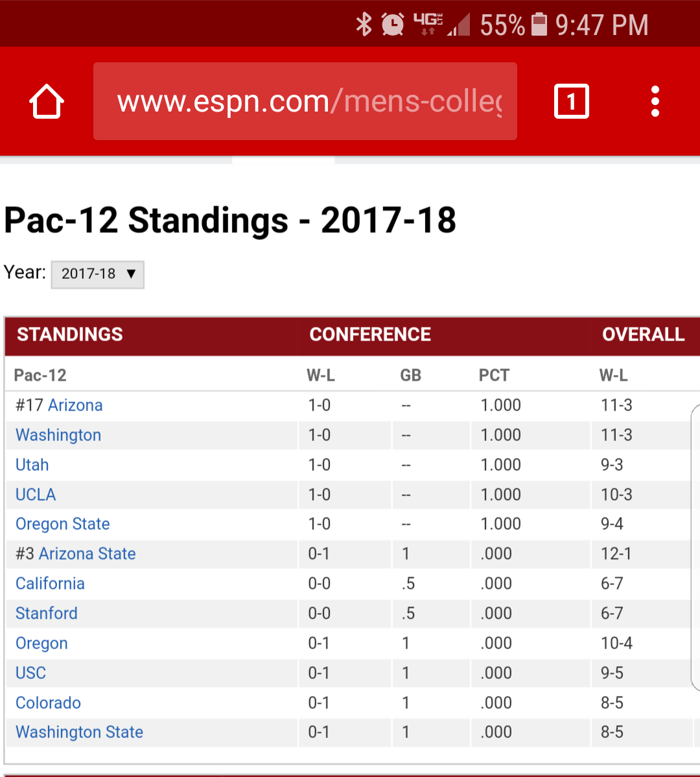Tap the 4G LTE signal icon

[x=428, y=24]
